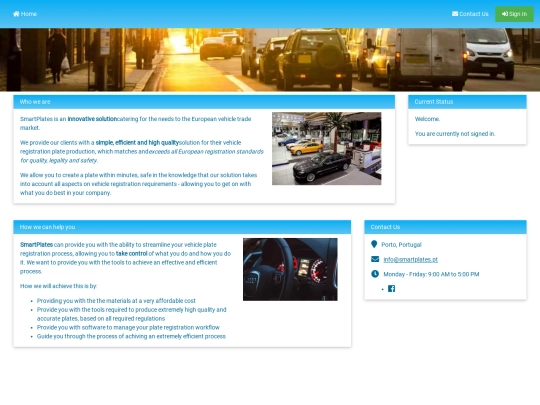Click the 'Porto, Portugal' address text
Viewport: 540px width, 405px height.
point(401,245)
